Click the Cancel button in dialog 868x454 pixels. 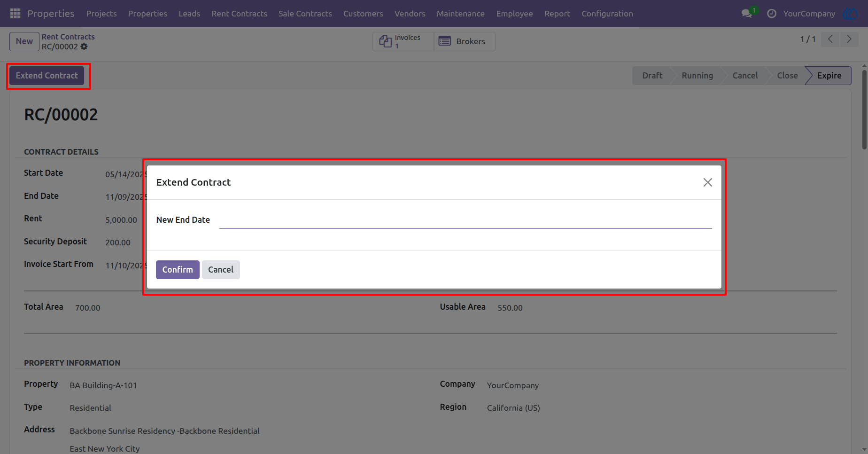(x=221, y=270)
